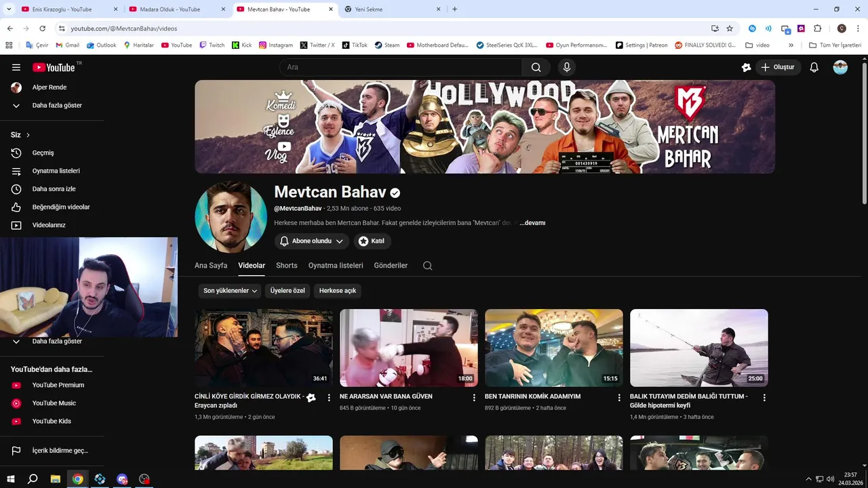Open the more options for CİNLİ KÖYE GİRDİK video
The height and width of the screenshot is (488, 868).
(329, 398)
